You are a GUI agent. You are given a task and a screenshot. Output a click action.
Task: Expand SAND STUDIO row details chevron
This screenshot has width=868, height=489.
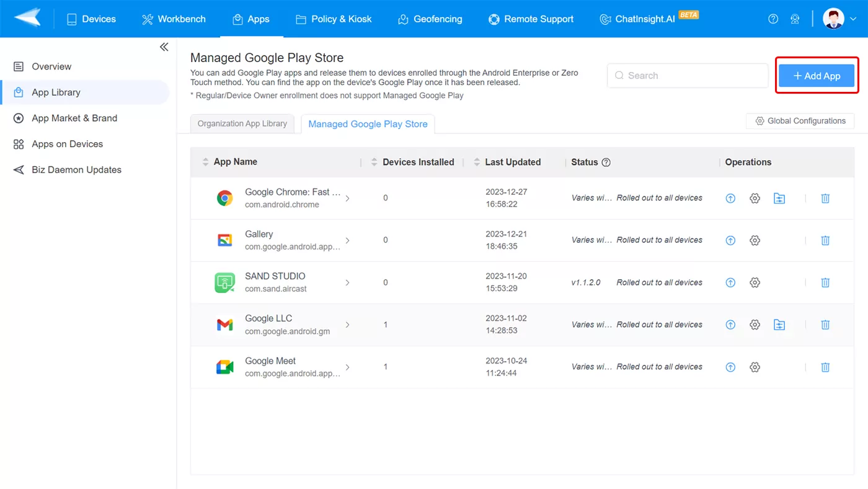[x=347, y=282]
